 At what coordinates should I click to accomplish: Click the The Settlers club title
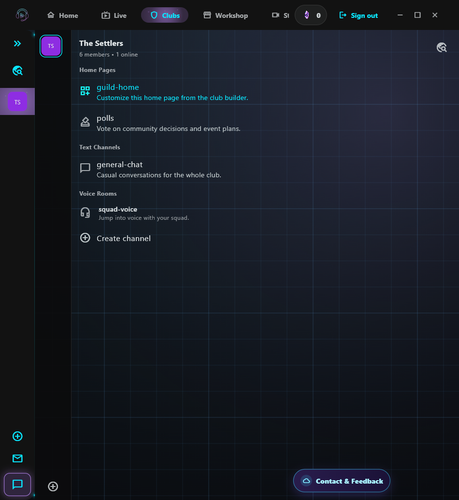(101, 43)
